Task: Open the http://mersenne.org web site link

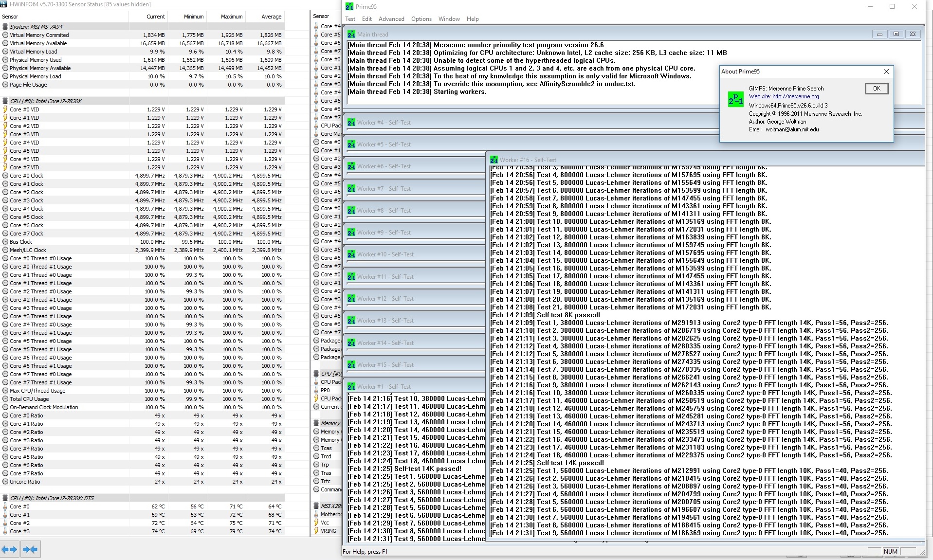Action: tap(796, 96)
